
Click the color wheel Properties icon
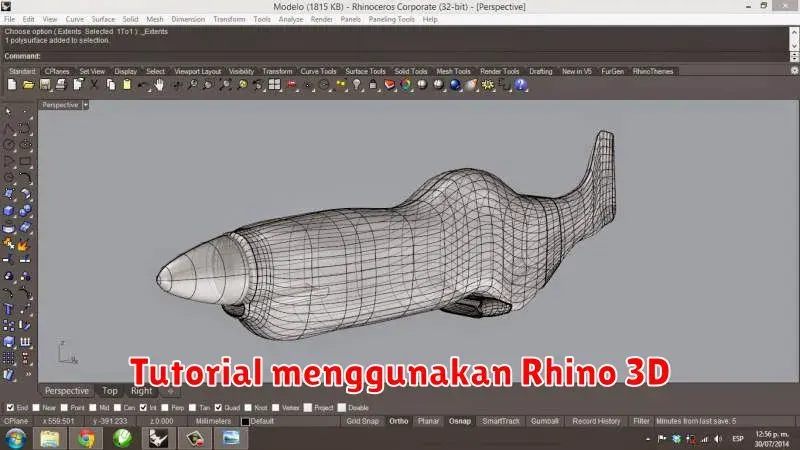[406, 85]
